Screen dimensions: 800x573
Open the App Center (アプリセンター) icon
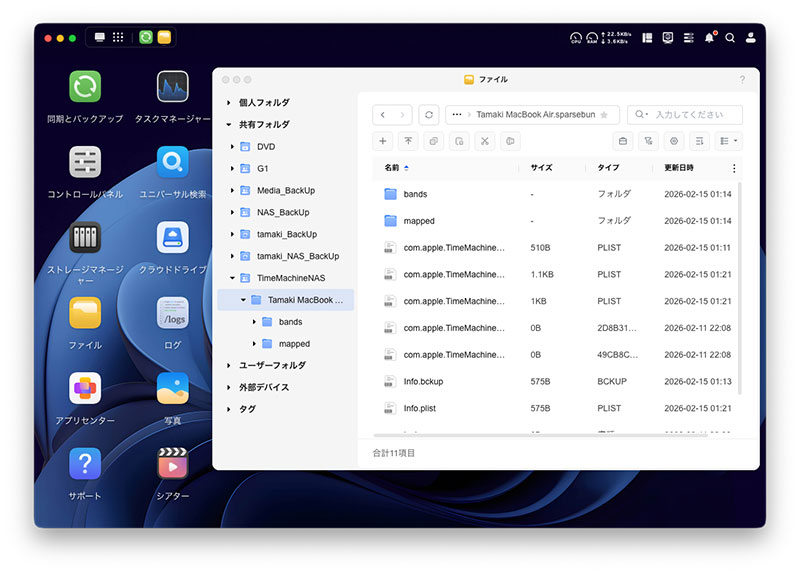pos(85,389)
